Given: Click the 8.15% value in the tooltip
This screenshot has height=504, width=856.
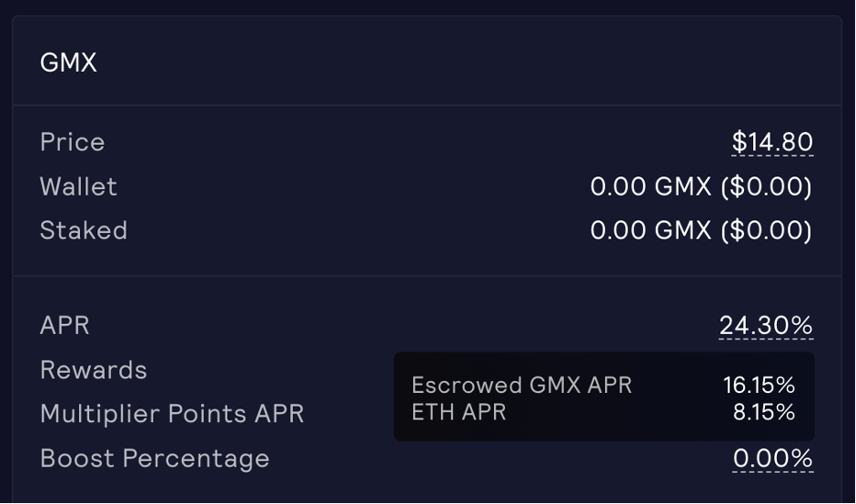Looking at the screenshot, I should pyautogui.click(x=764, y=412).
